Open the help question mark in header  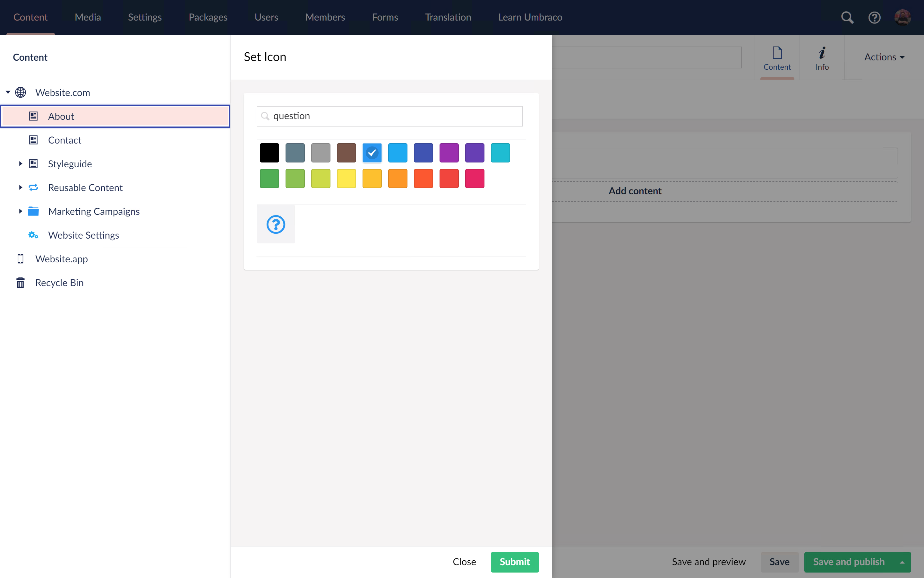874,18
